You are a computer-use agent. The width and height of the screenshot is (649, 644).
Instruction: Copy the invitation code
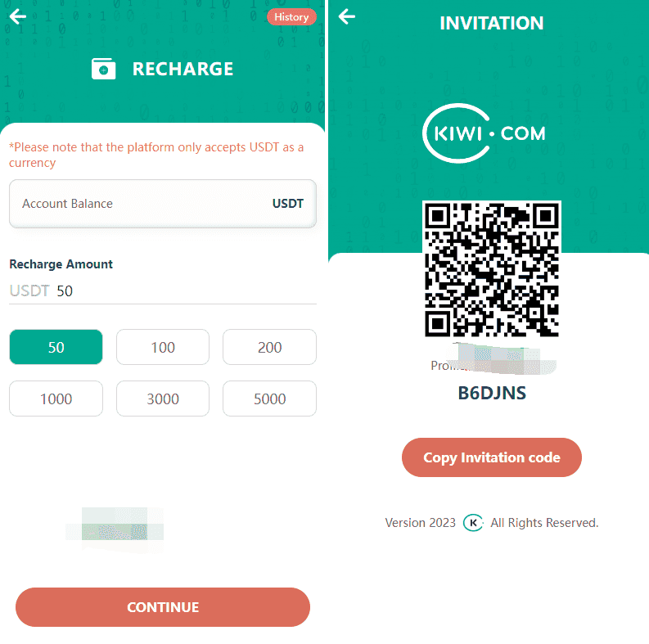pos(492,457)
